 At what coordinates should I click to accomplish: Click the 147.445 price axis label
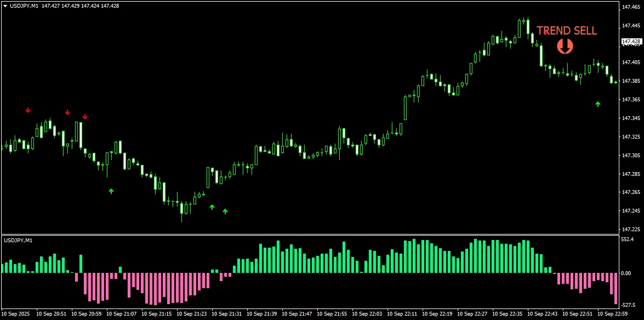631,25
